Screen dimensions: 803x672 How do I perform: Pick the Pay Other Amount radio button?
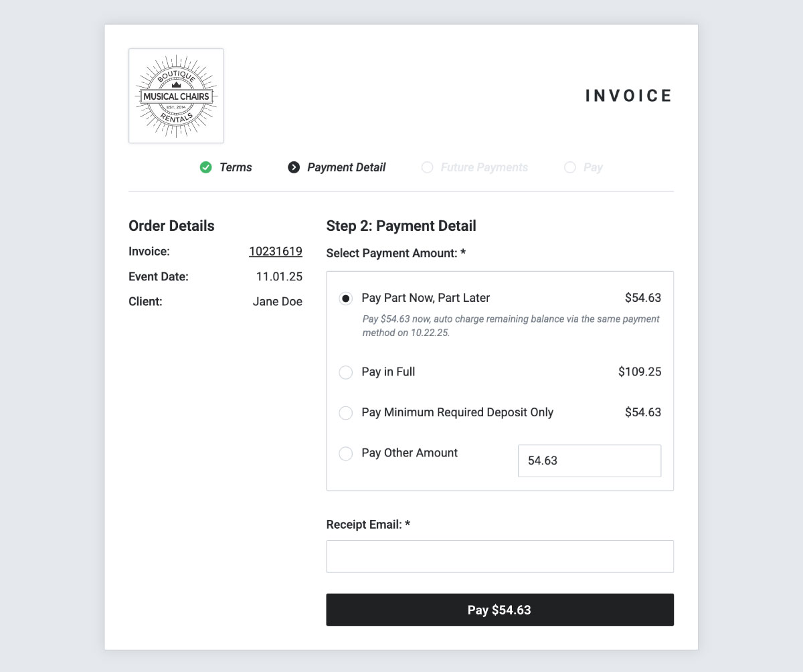click(346, 454)
